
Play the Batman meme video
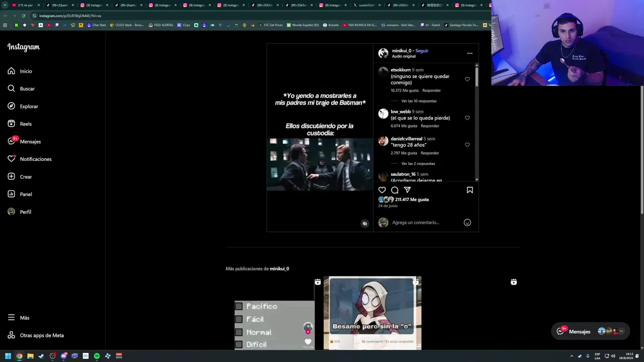(x=320, y=137)
